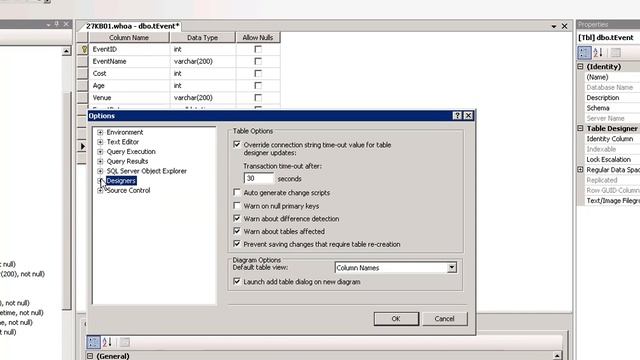Screen dimensions: 640x360
Task: Expand Regular Data Space property
Action: [x=580, y=170]
